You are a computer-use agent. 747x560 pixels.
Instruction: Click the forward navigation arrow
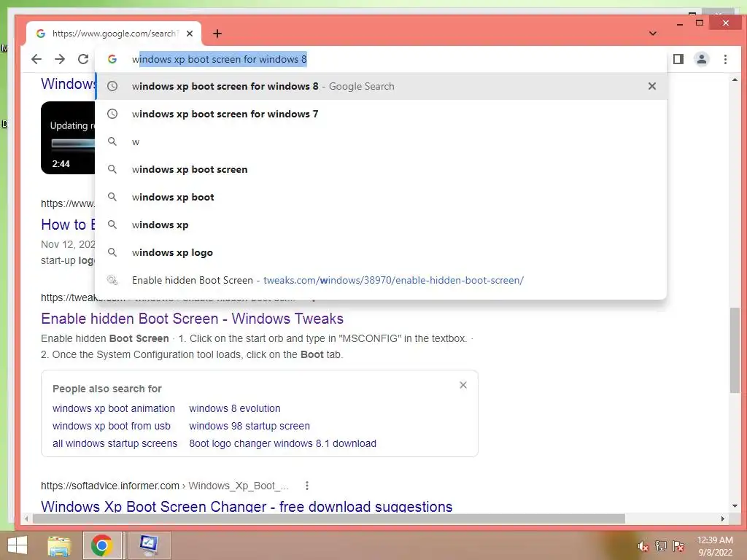pos(60,59)
